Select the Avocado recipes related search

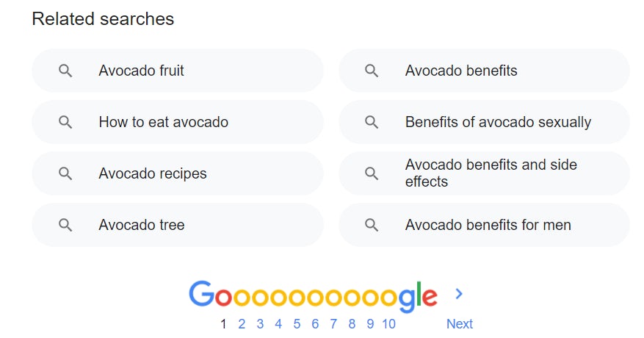click(x=153, y=174)
